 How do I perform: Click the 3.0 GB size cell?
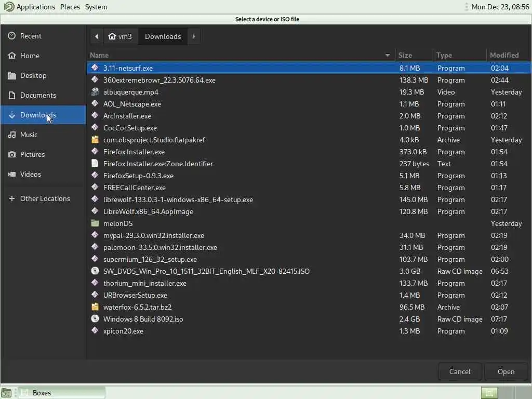point(409,271)
